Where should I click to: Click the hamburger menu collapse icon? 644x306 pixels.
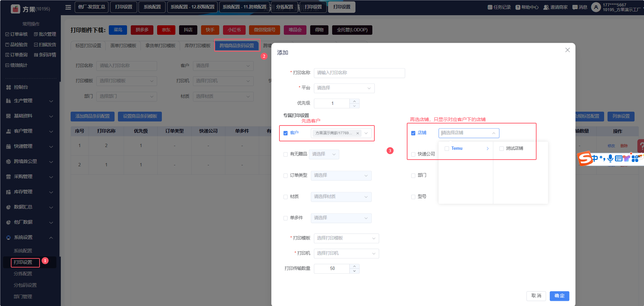(68, 7)
